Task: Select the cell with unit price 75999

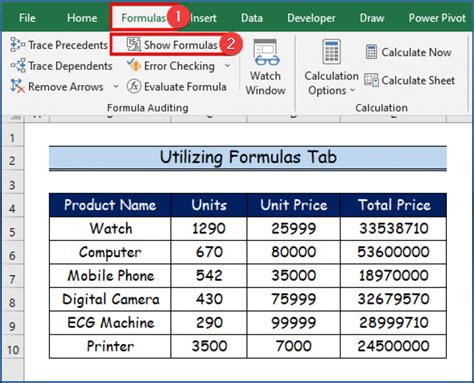Action: coord(294,299)
